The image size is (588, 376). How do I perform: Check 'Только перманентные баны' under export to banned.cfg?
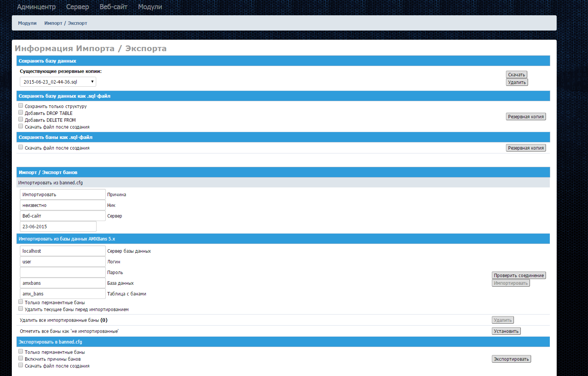[21, 352]
